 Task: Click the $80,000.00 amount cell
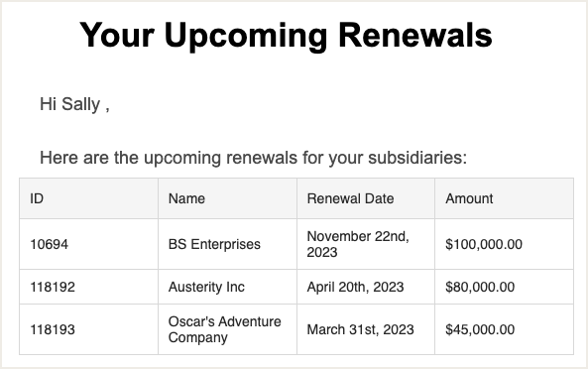pos(504,287)
